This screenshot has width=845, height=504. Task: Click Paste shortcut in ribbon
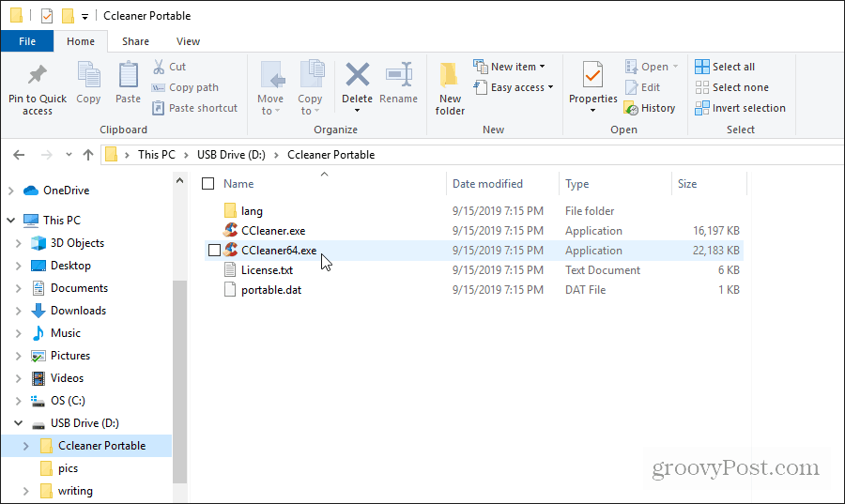(194, 108)
